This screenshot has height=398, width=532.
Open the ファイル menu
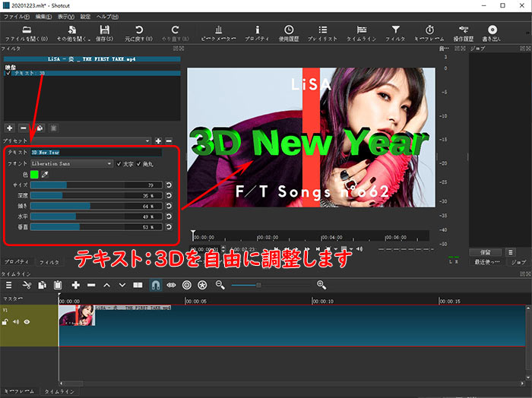click(16, 17)
